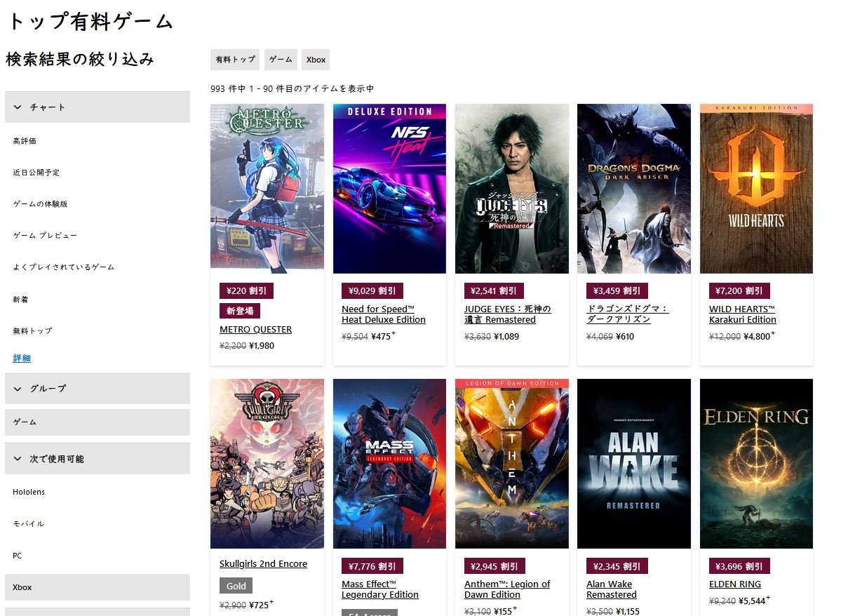This screenshot has width=841, height=616.
Task: Open the METRO QUESTER cover thumbnail
Action: pyautogui.click(x=267, y=188)
